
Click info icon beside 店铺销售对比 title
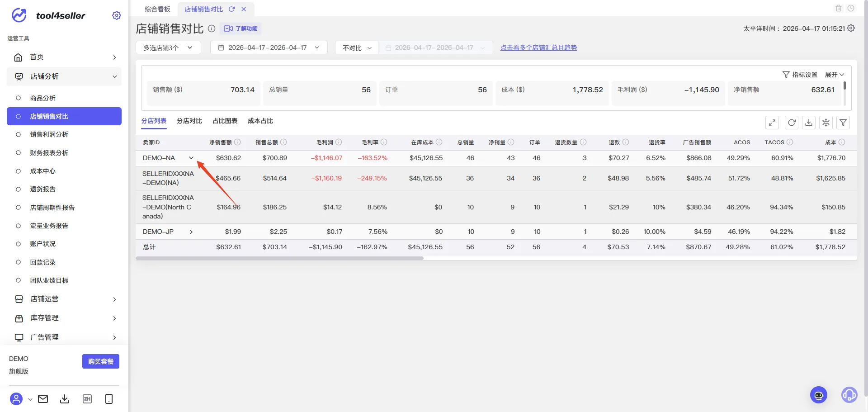click(x=212, y=28)
